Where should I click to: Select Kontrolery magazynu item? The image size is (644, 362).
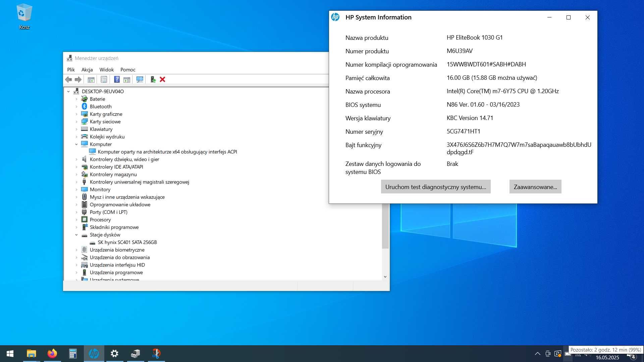coord(113,175)
